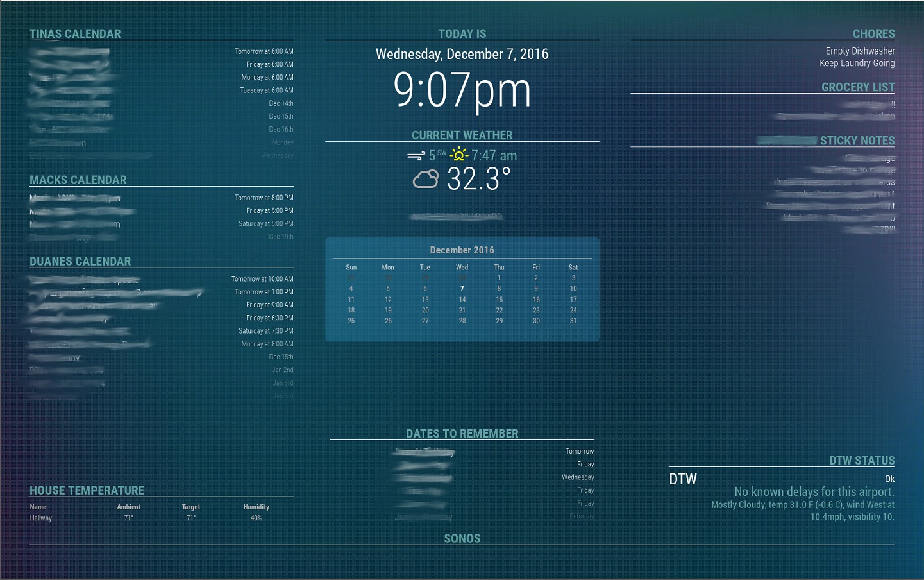Open the Macks Calendar heading

[x=78, y=180]
